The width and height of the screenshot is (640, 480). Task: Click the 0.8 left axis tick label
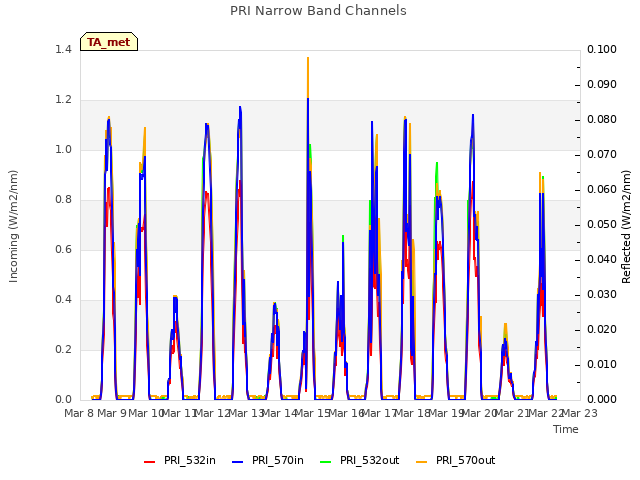click(x=63, y=200)
